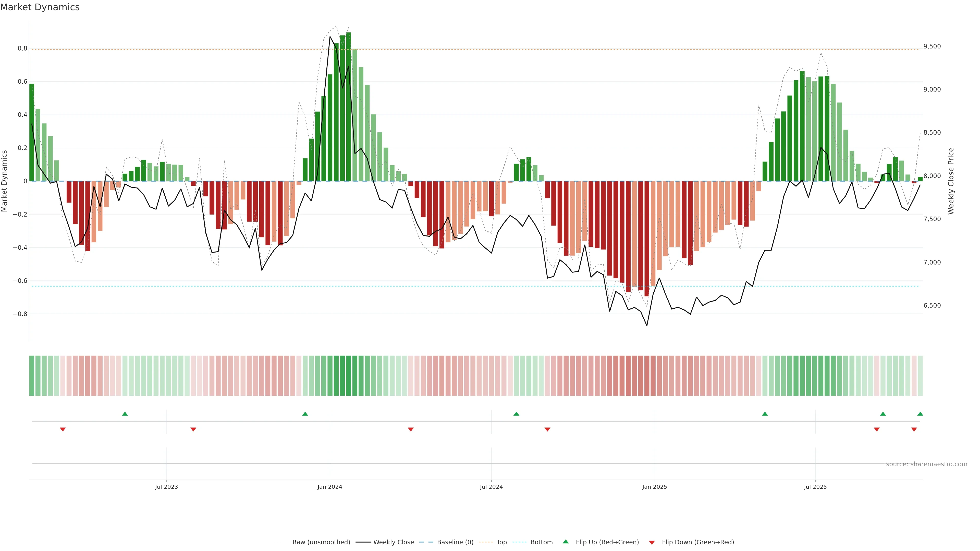Toggle the Weekly Close legend entry
The width and height of the screenshot is (980, 551).
click(393, 542)
